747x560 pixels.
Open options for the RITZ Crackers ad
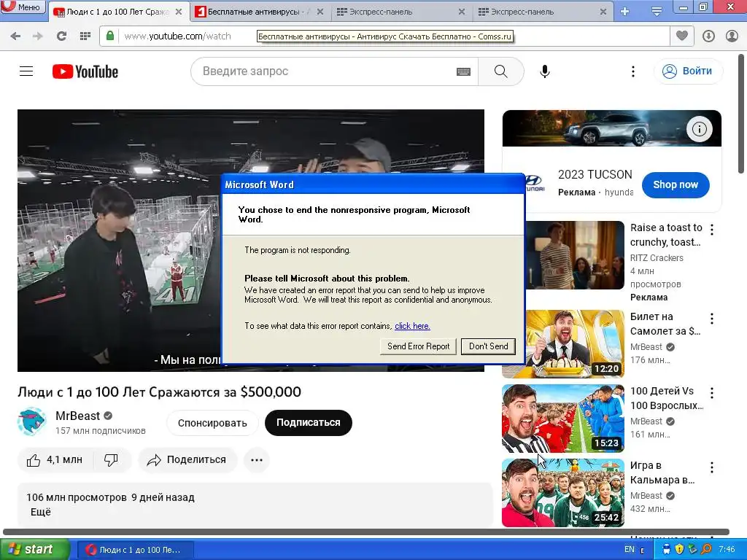tap(712, 230)
